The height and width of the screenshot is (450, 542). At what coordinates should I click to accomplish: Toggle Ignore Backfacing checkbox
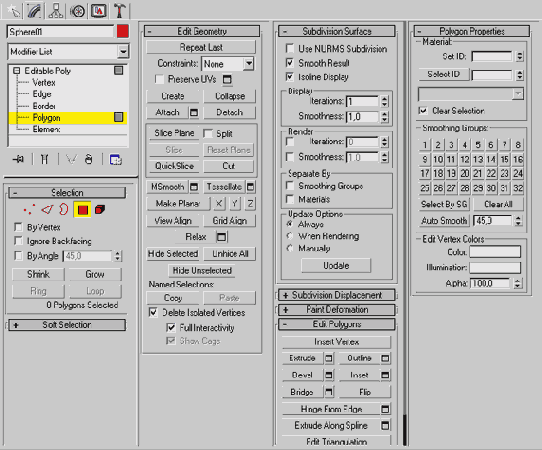click(x=18, y=241)
